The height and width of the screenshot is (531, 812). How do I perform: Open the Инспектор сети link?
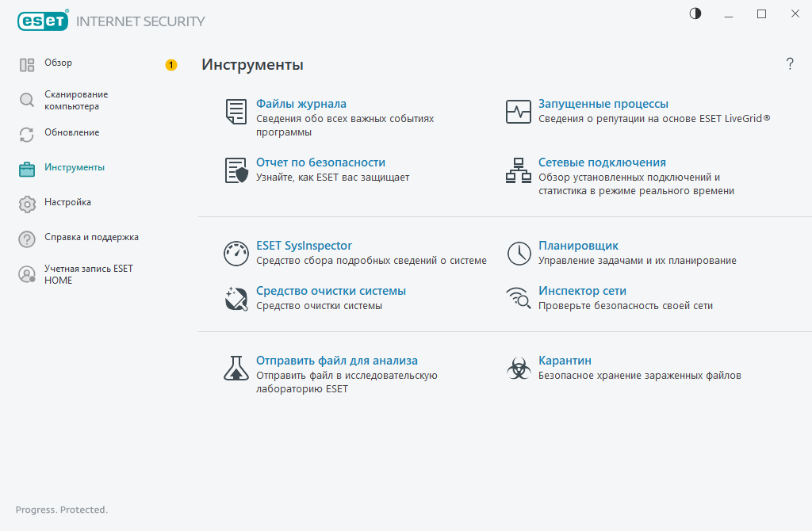pos(583,291)
